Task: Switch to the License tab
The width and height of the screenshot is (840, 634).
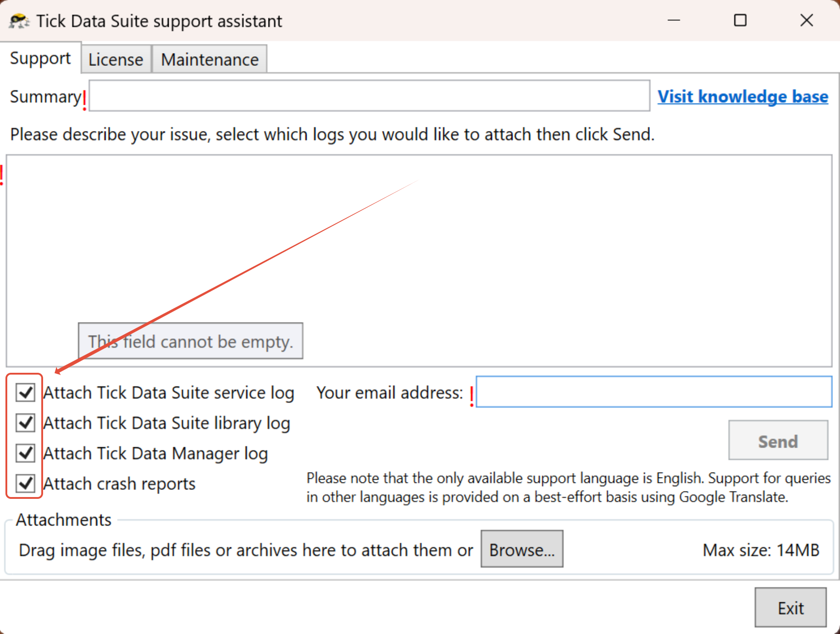Action: pyautogui.click(x=116, y=59)
